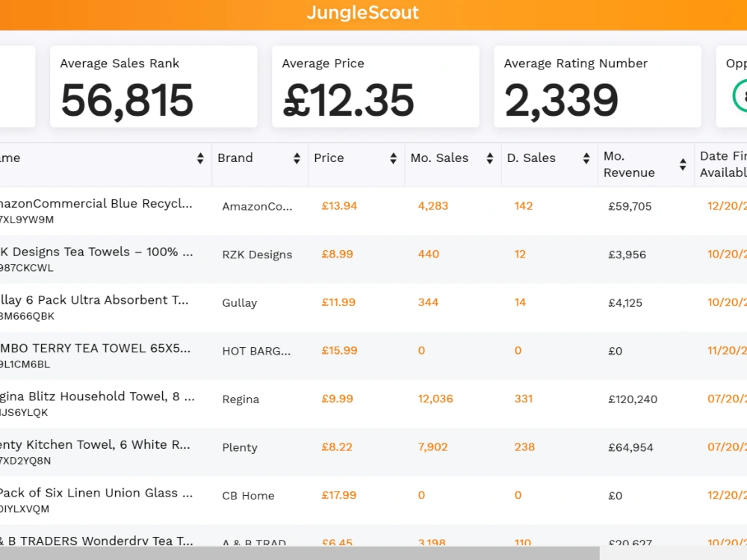This screenshot has width=747, height=560.
Task: Select the Average Price card
Action: coord(376,87)
